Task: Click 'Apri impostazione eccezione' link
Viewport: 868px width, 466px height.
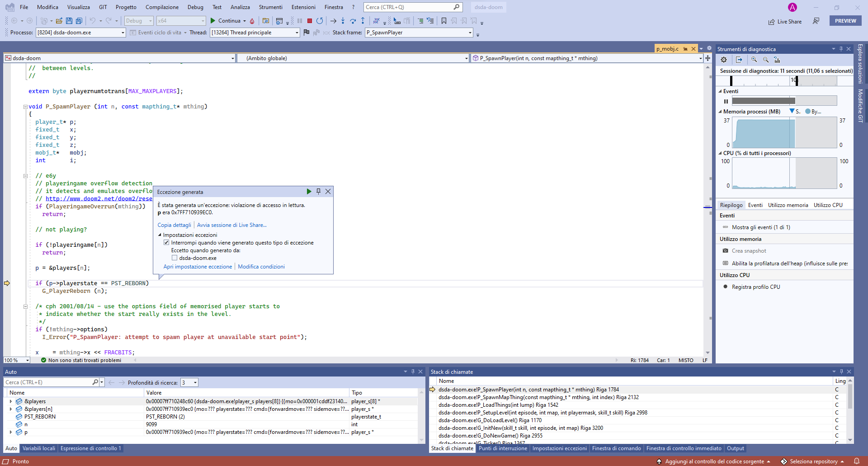Action: coord(198,267)
